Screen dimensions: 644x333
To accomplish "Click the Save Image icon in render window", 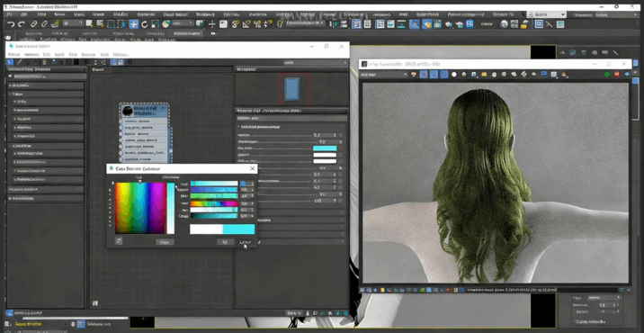I will click(x=473, y=75).
